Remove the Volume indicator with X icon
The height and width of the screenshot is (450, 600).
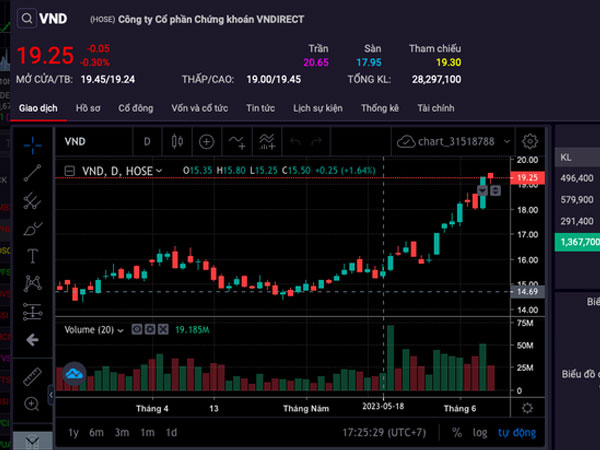point(163,329)
